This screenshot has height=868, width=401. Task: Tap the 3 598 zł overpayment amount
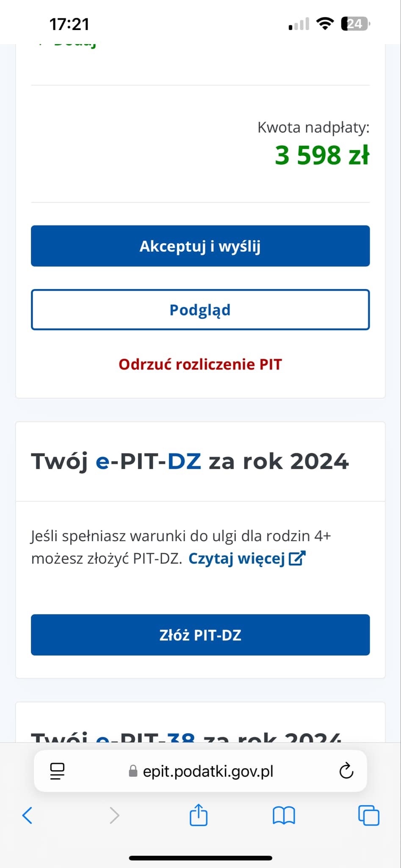pos(322,155)
